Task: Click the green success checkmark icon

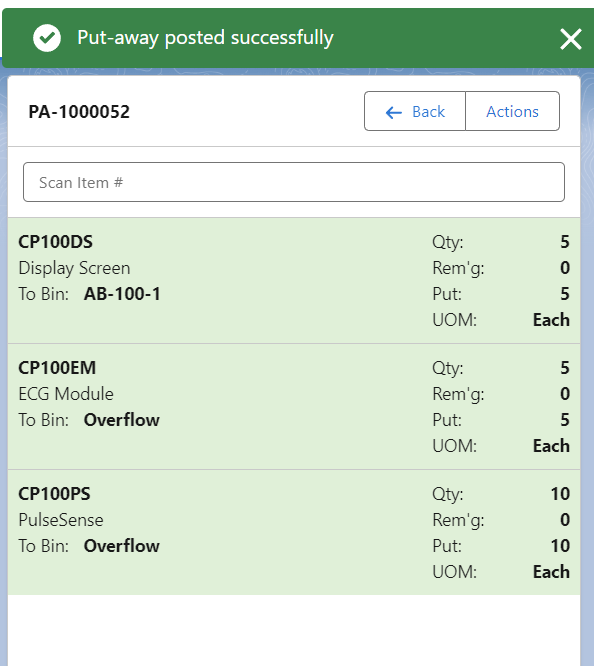Action: point(47,38)
